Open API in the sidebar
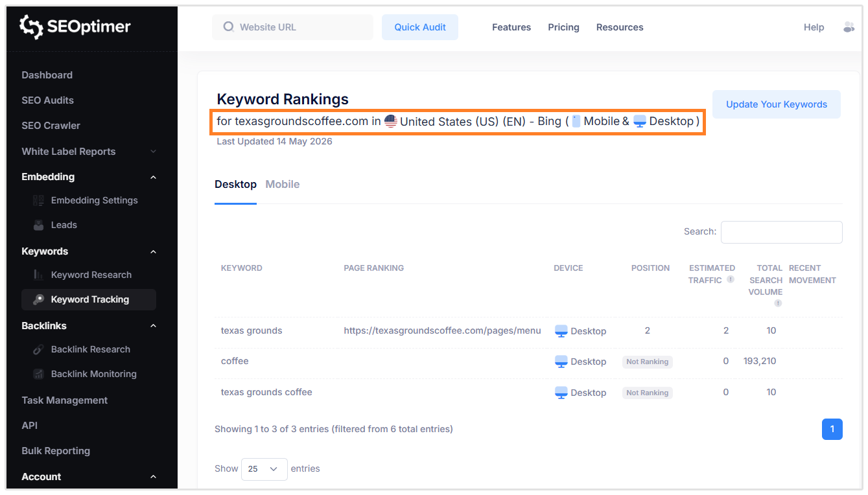 pos(29,426)
